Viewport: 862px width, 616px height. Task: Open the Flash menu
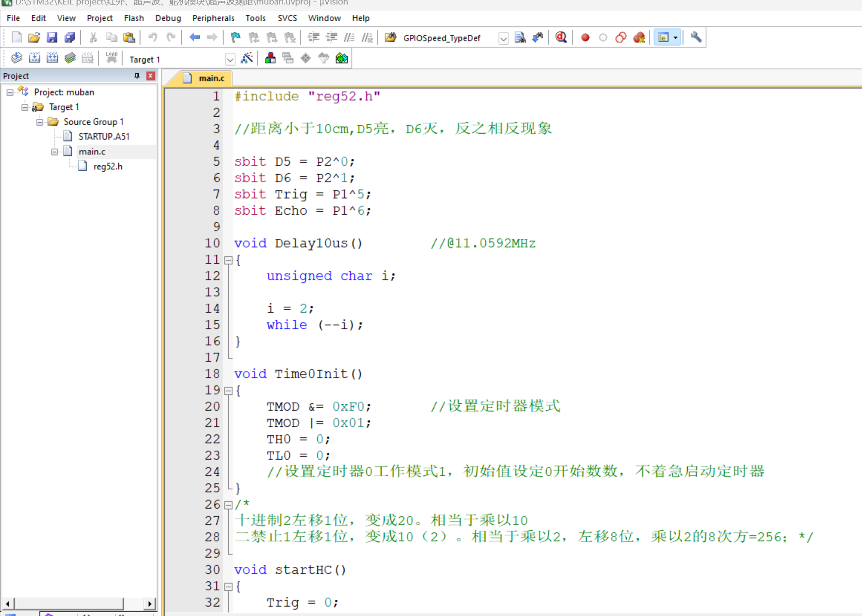coord(134,18)
